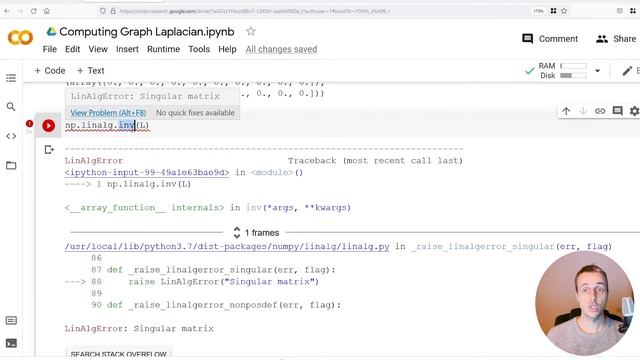Click View Problem (Alt+F8) link

(x=108, y=113)
